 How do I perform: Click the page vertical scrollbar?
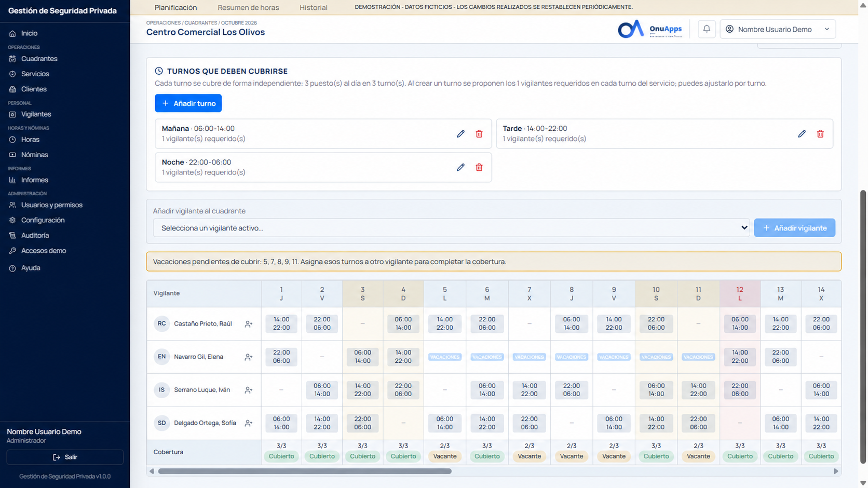[863, 327]
